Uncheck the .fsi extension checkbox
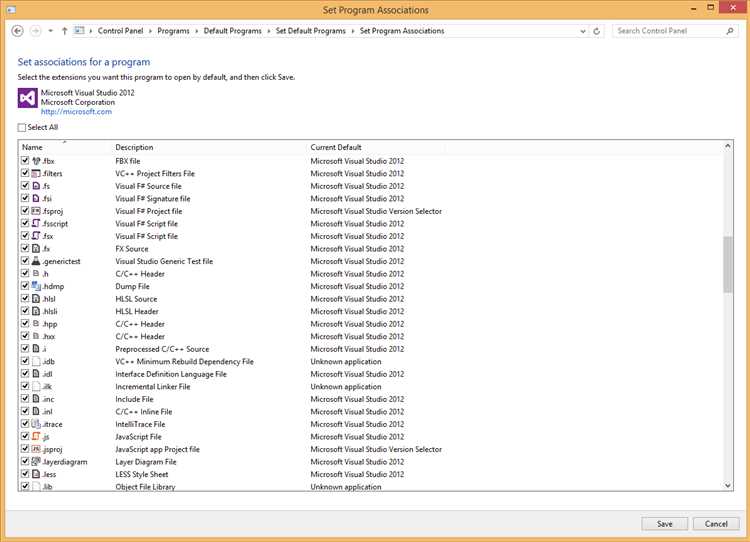Screen dimensions: 750x542 pyautogui.click(x=25, y=198)
